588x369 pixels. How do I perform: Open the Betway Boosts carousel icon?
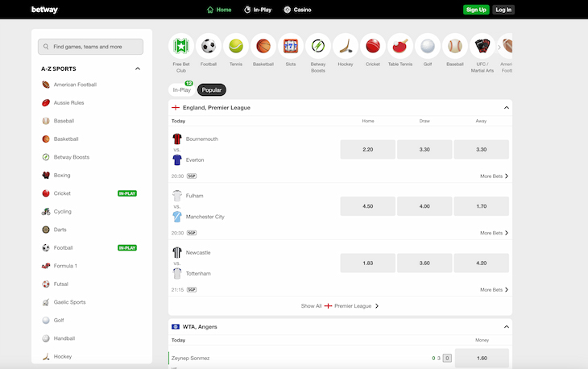click(x=318, y=46)
